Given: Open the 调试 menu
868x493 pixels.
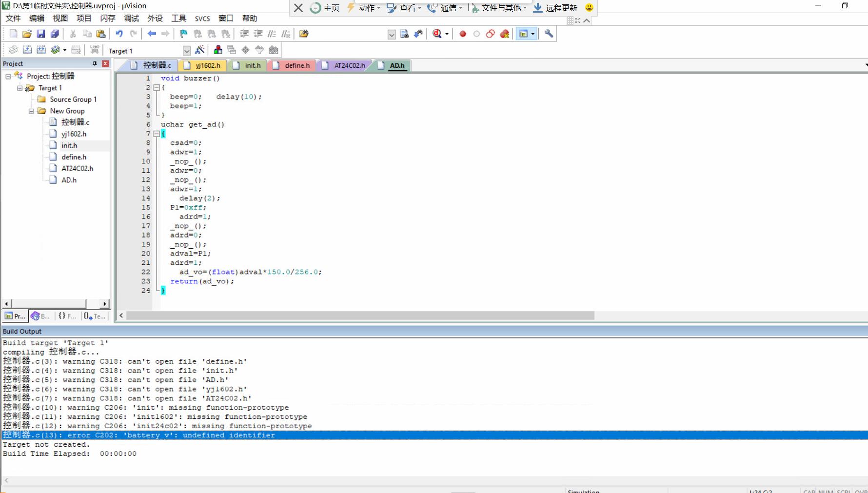Looking at the screenshot, I should pos(131,19).
